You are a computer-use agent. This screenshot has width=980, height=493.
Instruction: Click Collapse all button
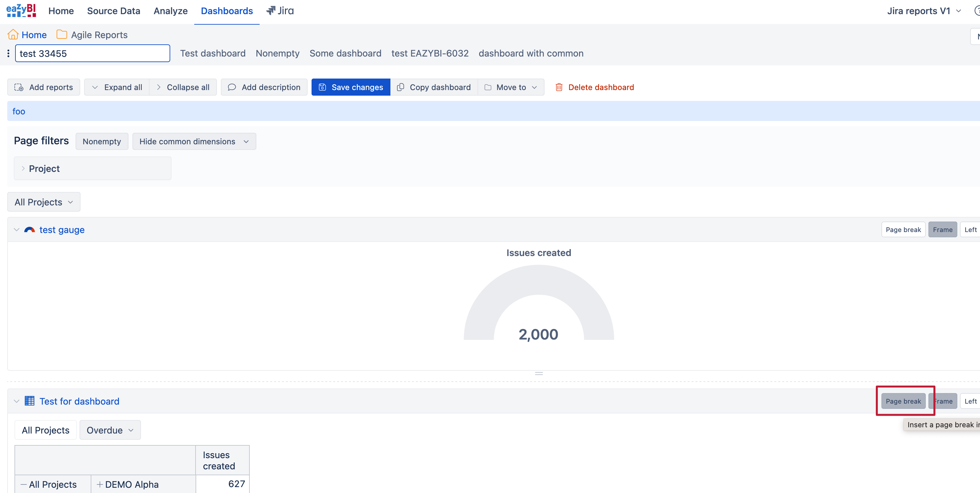tap(183, 87)
